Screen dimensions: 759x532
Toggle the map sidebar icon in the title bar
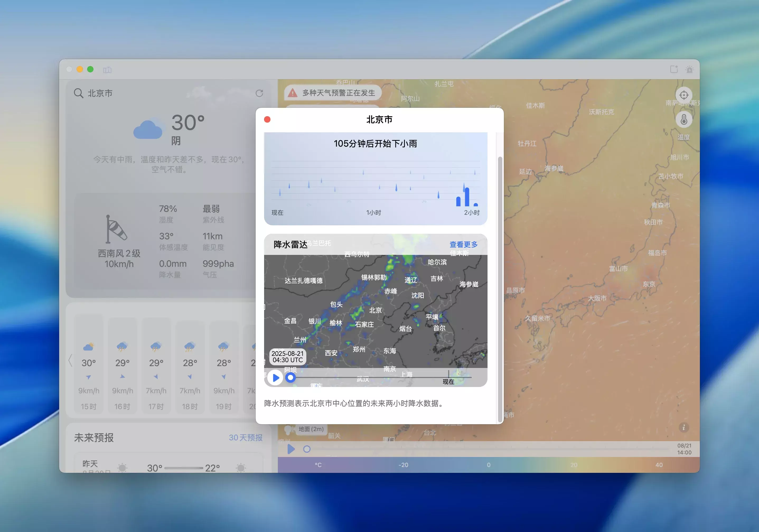coord(107,70)
